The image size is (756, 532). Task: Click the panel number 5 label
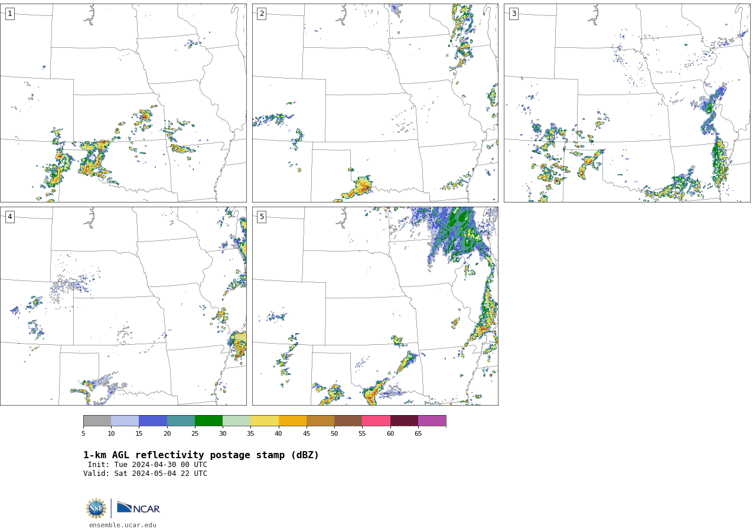click(x=262, y=217)
